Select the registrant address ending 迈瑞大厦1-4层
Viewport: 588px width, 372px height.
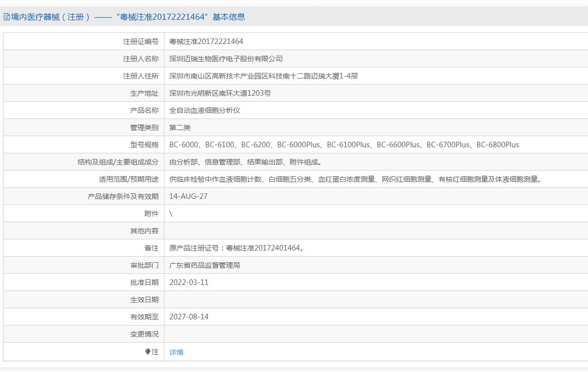point(263,76)
